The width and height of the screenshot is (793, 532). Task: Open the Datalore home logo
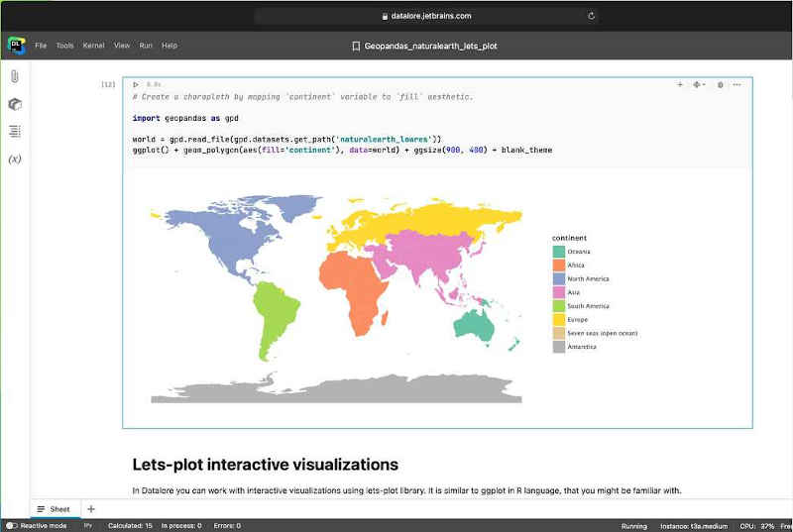pyautogui.click(x=16, y=46)
